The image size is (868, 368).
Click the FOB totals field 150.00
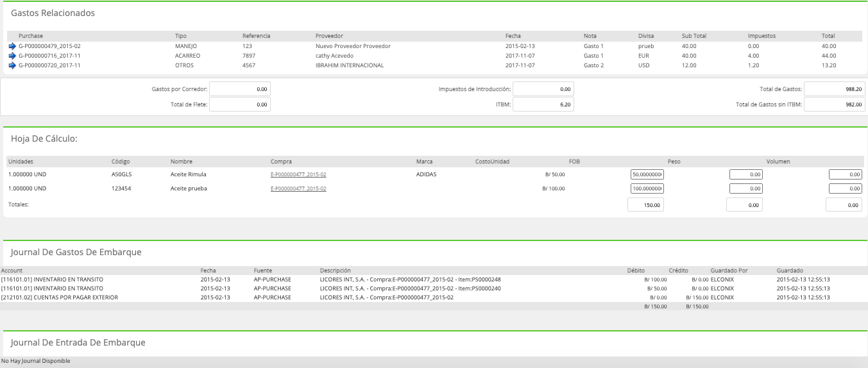click(x=646, y=205)
